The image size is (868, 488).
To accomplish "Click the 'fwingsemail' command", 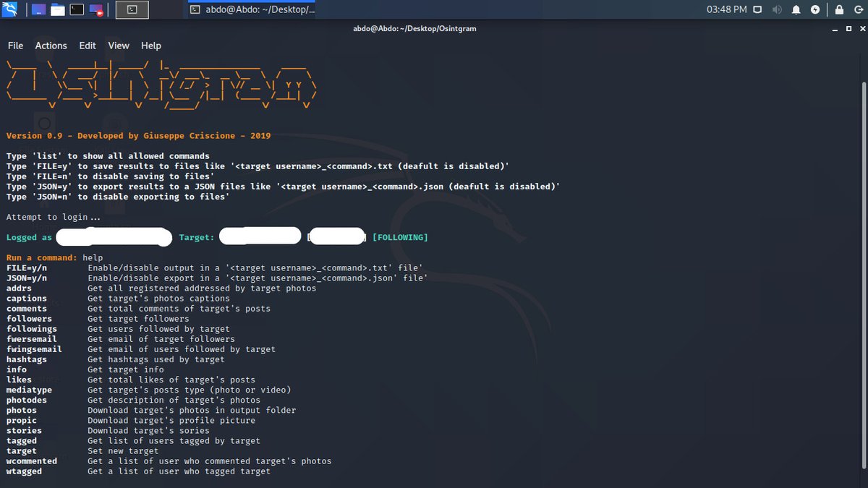I will point(35,348).
